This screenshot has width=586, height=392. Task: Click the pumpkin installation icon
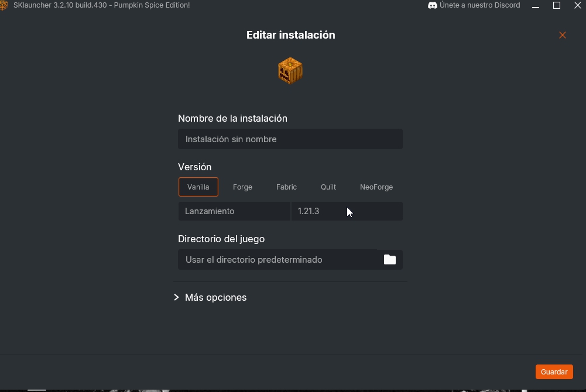[290, 70]
